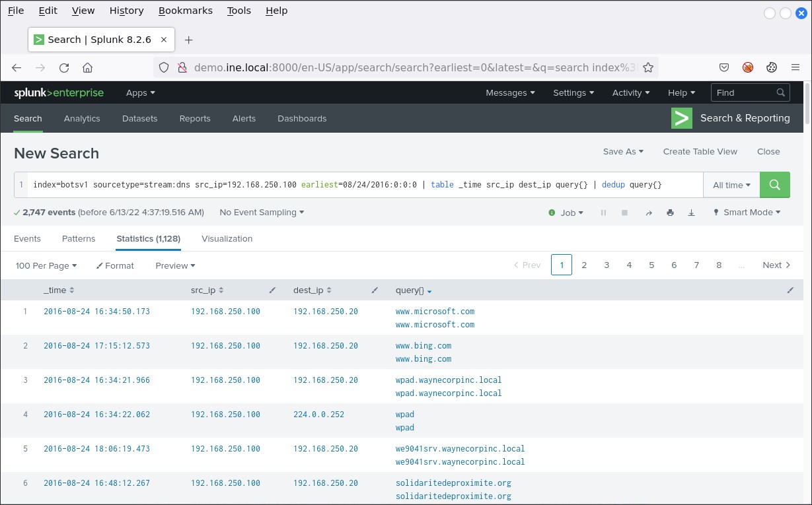812x505 pixels.
Task: Open the 100 Per Page dropdown
Action: tap(46, 265)
